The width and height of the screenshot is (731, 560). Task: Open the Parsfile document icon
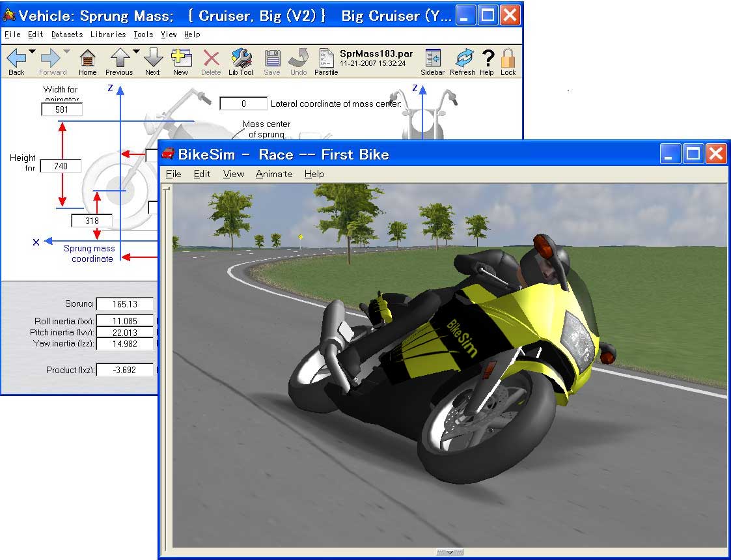pos(326,59)
